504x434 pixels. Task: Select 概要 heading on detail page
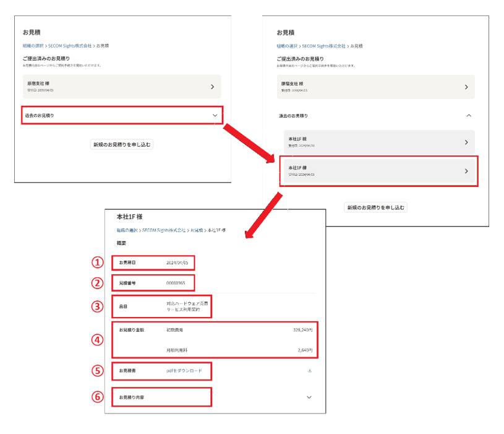click(121, 243)
